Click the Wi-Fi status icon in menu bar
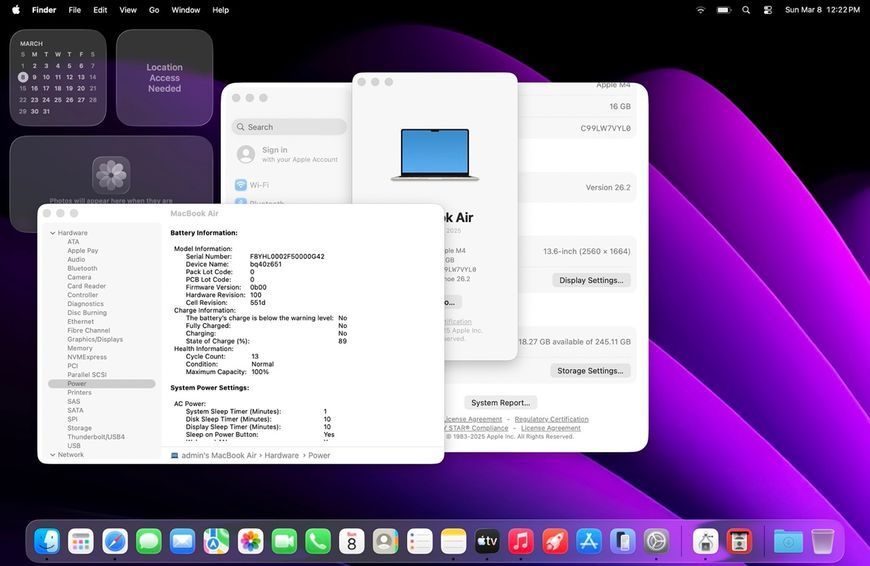Viewport: 870px width, 566px height. [x=700, y=9]
